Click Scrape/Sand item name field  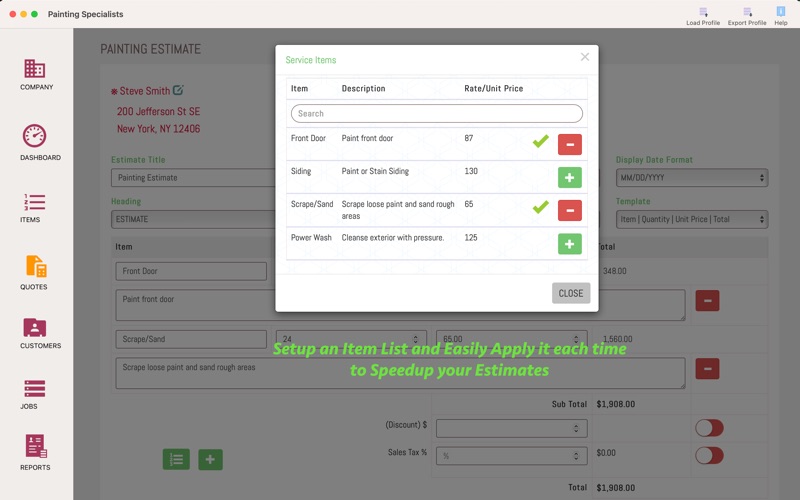click(191, 339)
